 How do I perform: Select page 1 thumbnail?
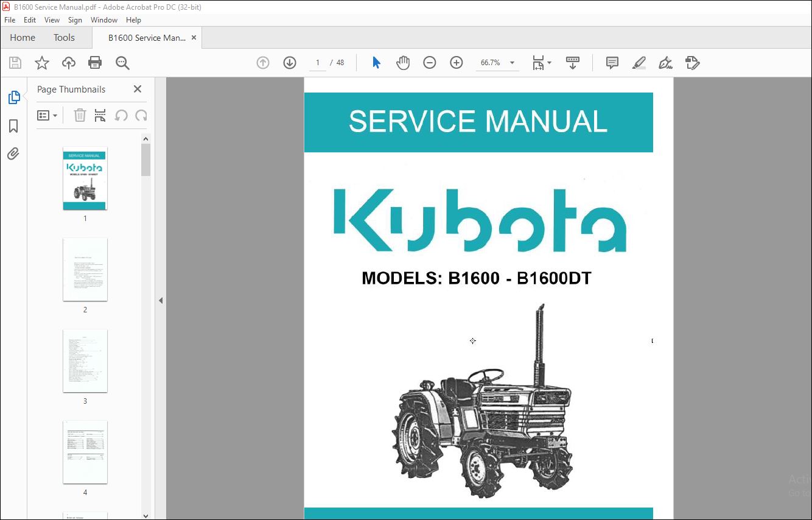(x=85, y=178)
